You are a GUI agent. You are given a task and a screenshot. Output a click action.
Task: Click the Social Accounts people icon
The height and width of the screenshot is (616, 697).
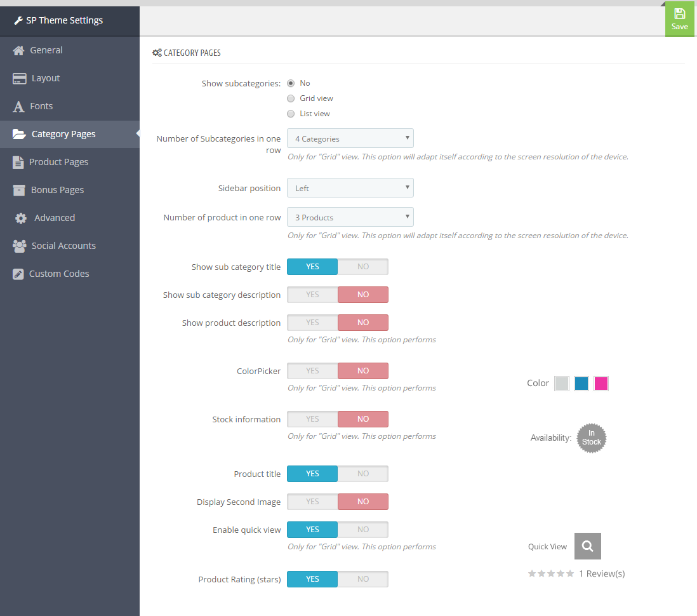click(x=20, y=246)
